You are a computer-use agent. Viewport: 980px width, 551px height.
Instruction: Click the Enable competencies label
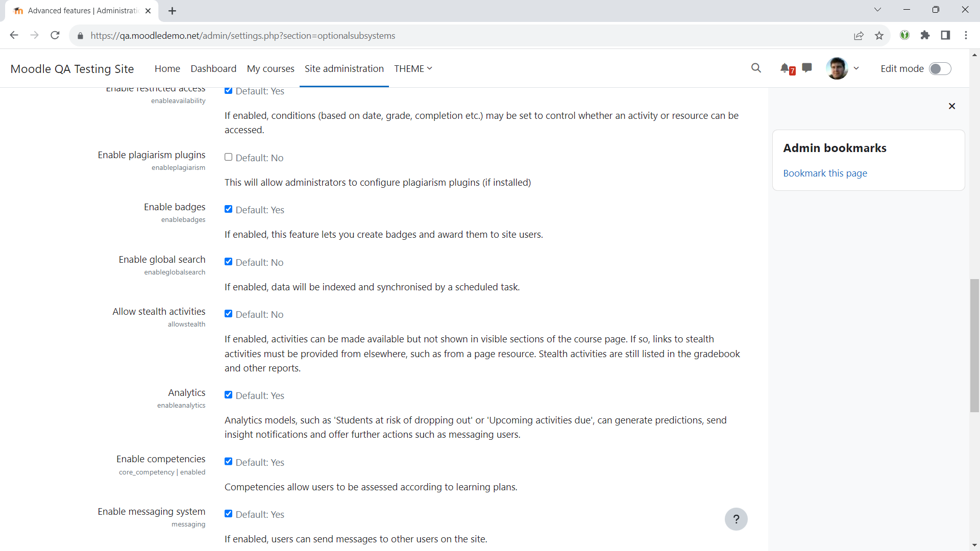pyautogui.click(x=161, y=459)
